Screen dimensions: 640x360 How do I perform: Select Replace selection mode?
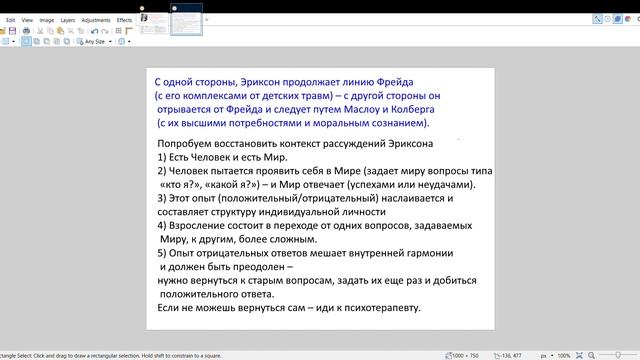26,42
